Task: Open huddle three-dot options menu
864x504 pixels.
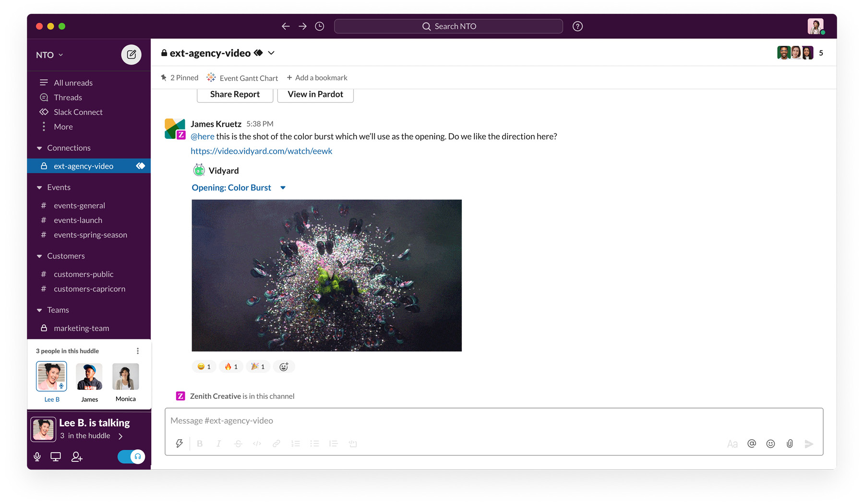Action: click(x=138, y=351)
